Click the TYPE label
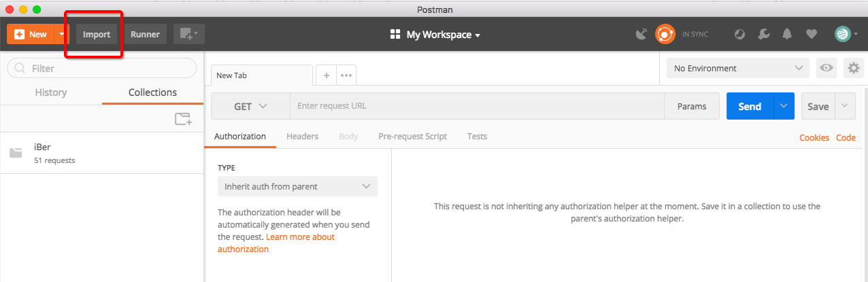This screenshot has width=868, height=282. point(227,166)
